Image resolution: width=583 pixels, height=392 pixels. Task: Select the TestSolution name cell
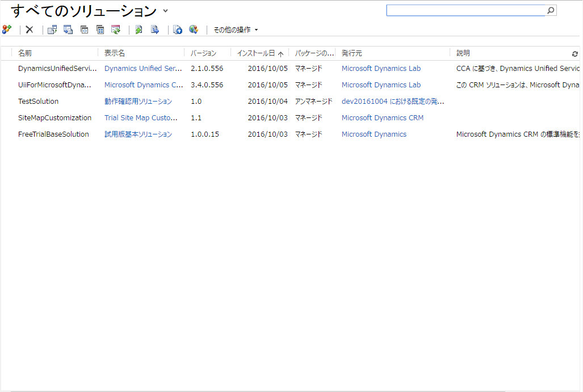pyautogui.click(x=38, y=102)
